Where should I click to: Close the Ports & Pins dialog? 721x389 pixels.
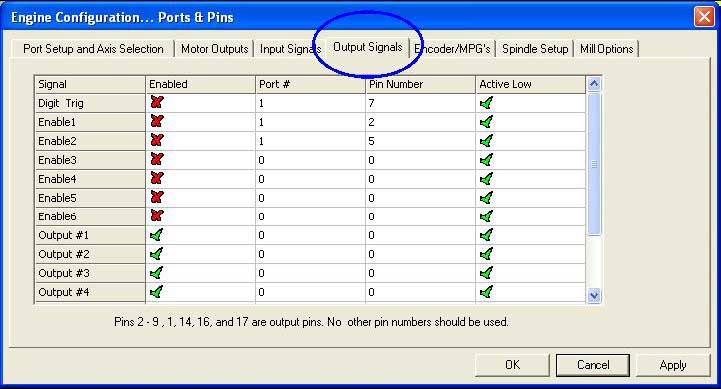coord(704,17)
